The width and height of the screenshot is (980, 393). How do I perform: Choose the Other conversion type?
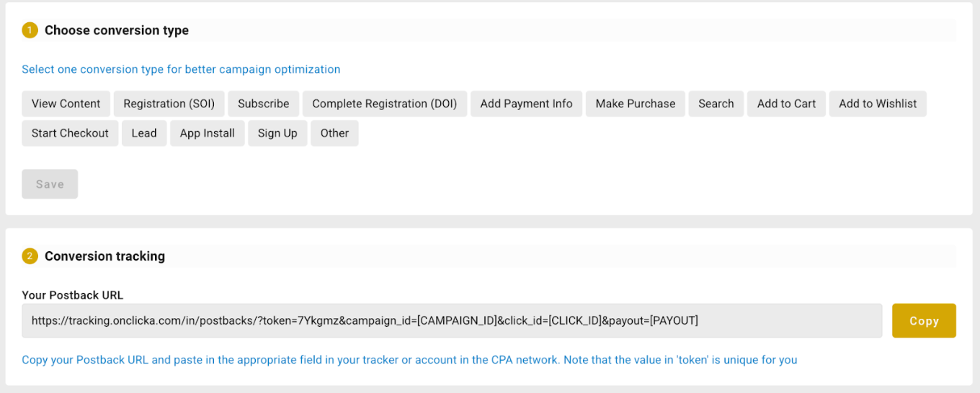click(x=334, y=133)
